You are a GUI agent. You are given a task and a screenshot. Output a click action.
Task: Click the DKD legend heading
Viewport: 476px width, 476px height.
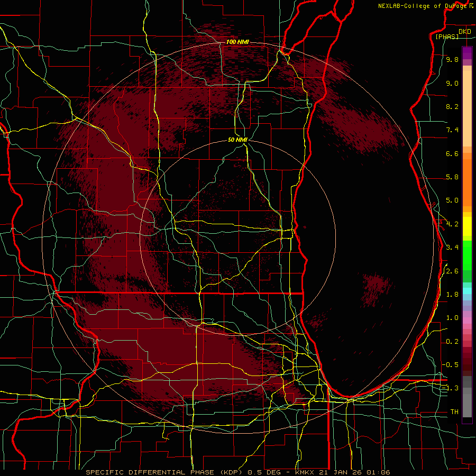(x=465, y=32)
